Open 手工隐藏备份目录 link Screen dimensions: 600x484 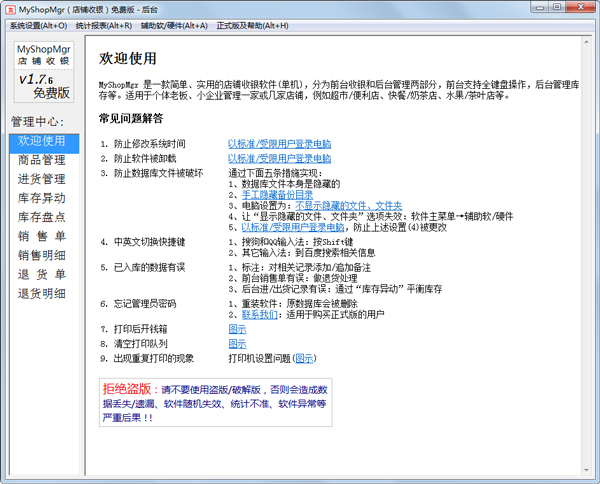point(277,195)
